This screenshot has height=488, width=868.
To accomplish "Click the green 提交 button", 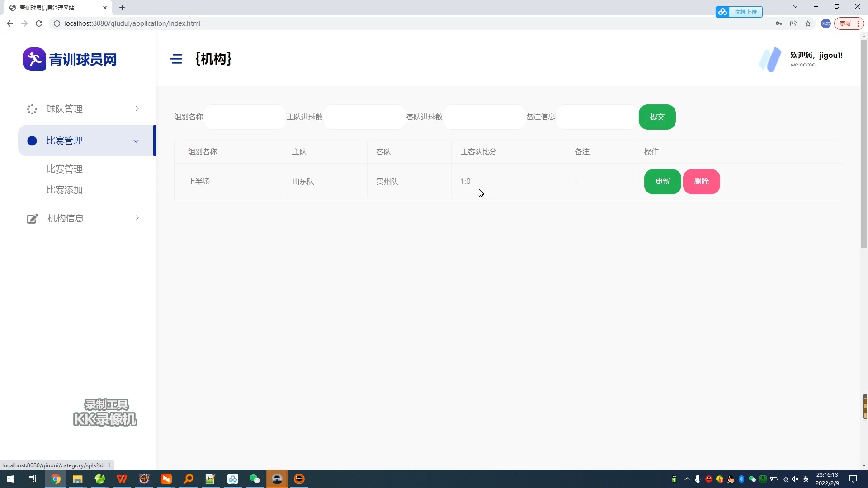I will [657, 117].
